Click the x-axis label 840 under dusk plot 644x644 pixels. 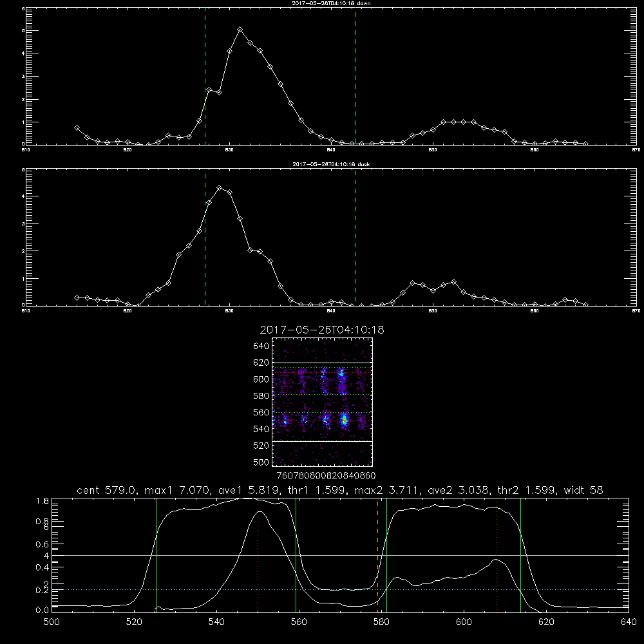(331, 311)
